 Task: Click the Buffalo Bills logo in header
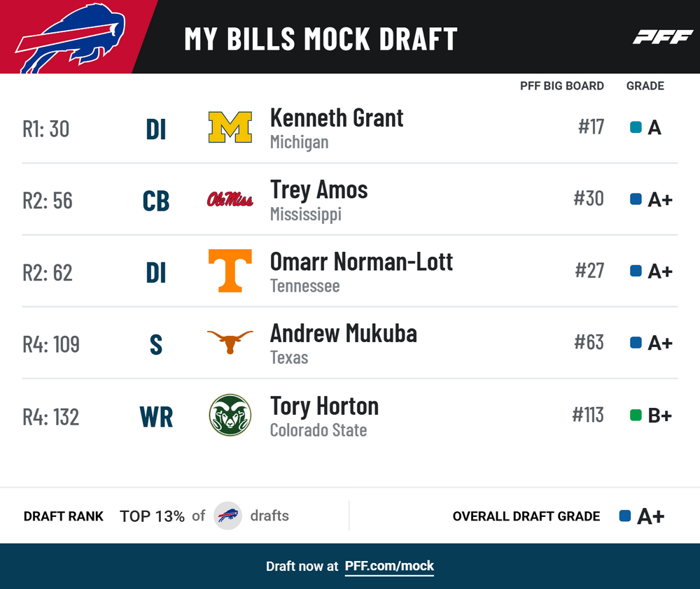[x=71, y=38]
